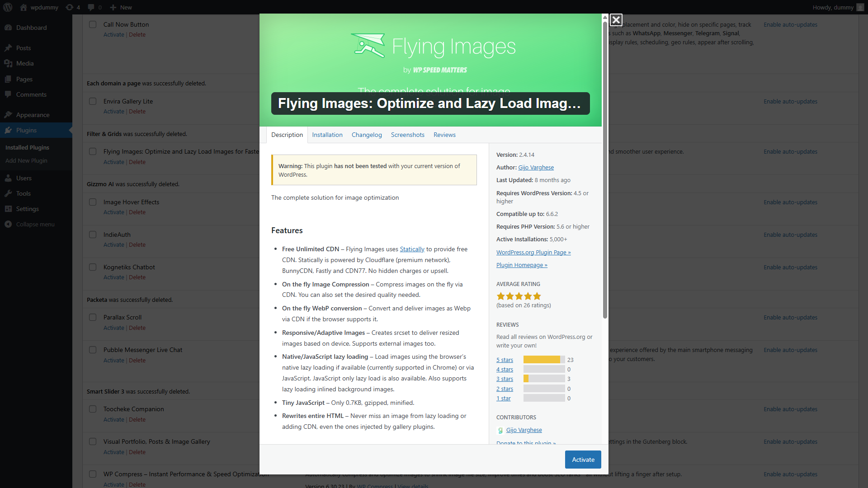
Task: Switch to the Changelog tab
Action: [x=367, y=135]
